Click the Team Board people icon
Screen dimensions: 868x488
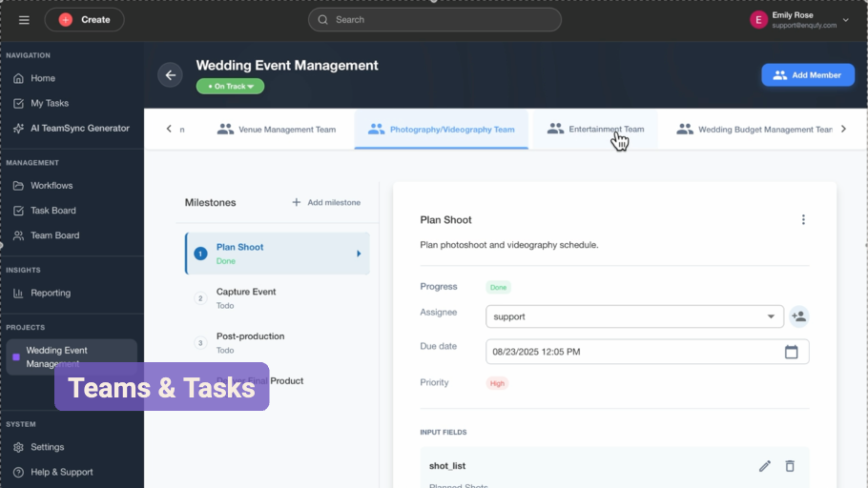[18, 235]
